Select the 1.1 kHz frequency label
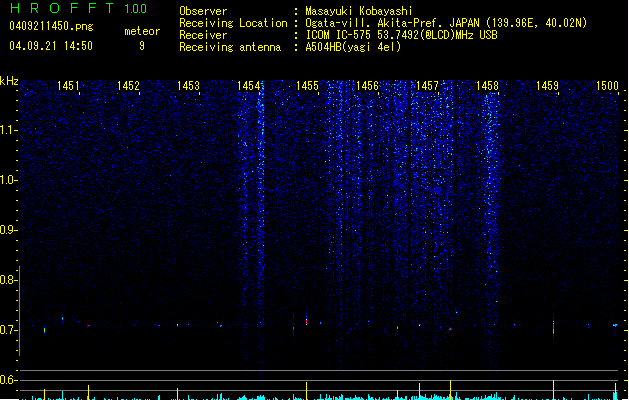The image size is (629, 400). click(8, 130)
